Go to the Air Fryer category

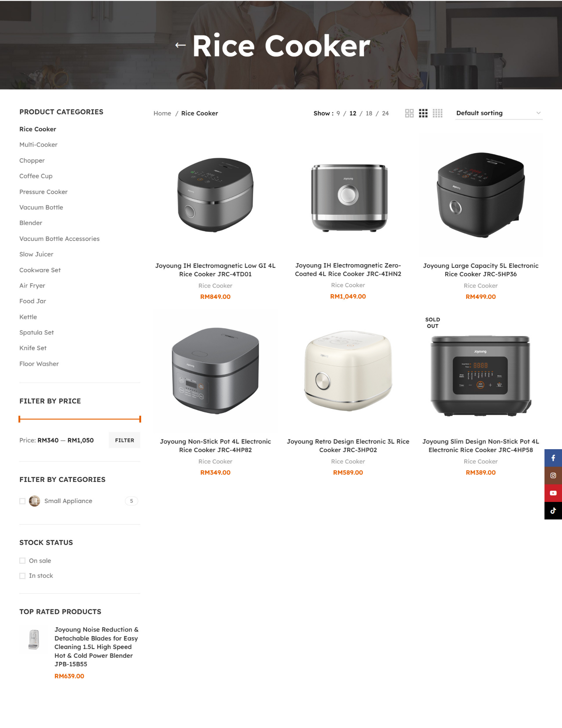32,286
